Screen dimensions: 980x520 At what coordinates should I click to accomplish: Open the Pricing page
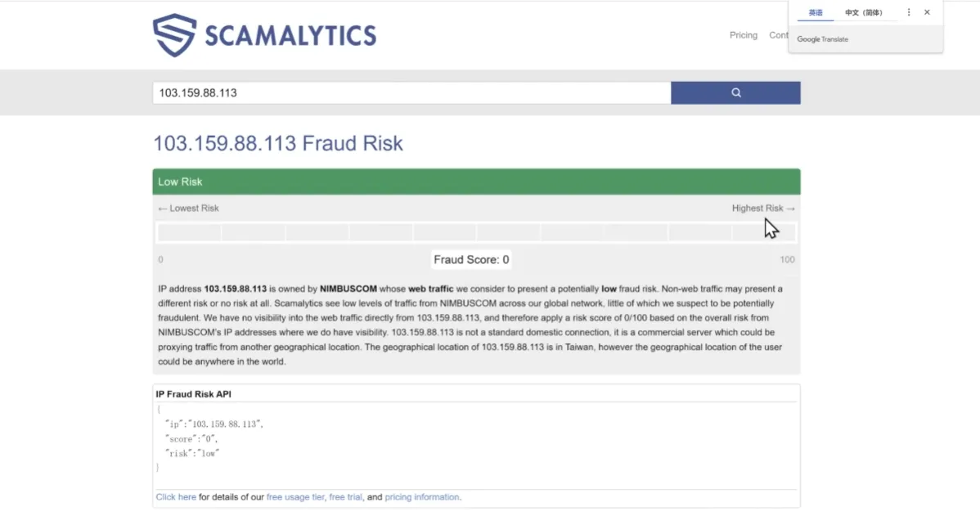pos(744,35)
